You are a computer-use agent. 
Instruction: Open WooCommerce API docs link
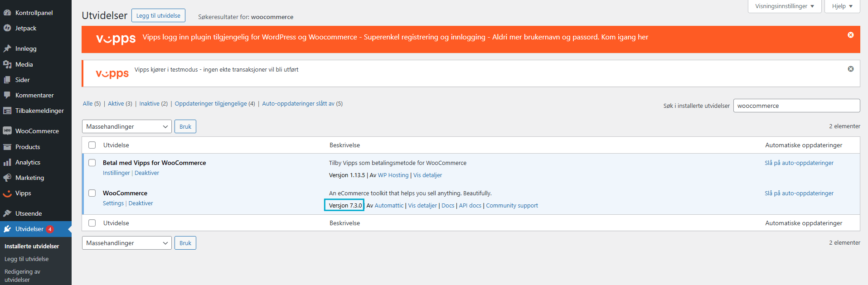click(x=470, y=206)
